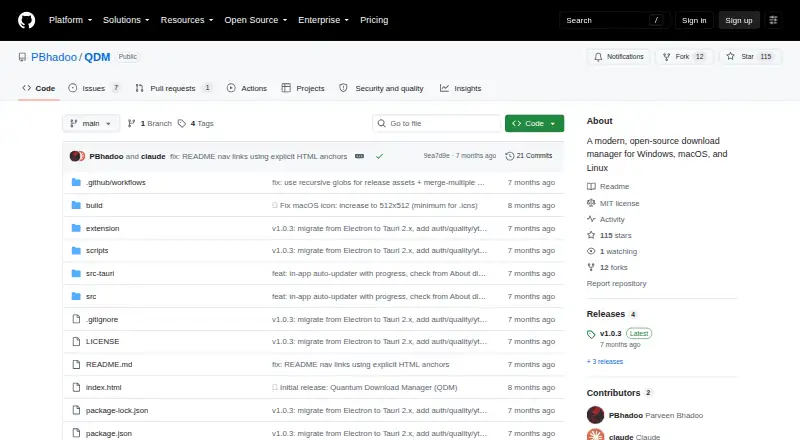The height and width of the screenshot is (440, 800).
Task: Open the package.json file
Action: coord(109,433)
